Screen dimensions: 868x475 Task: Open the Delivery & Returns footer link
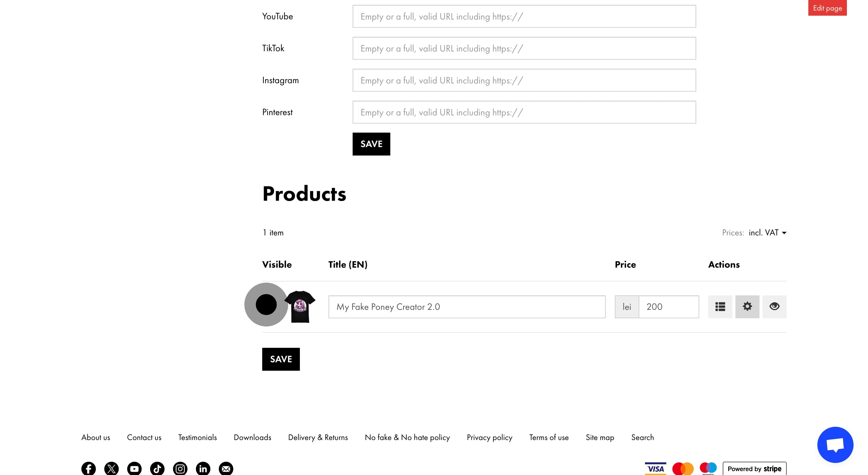pos(318,437)
